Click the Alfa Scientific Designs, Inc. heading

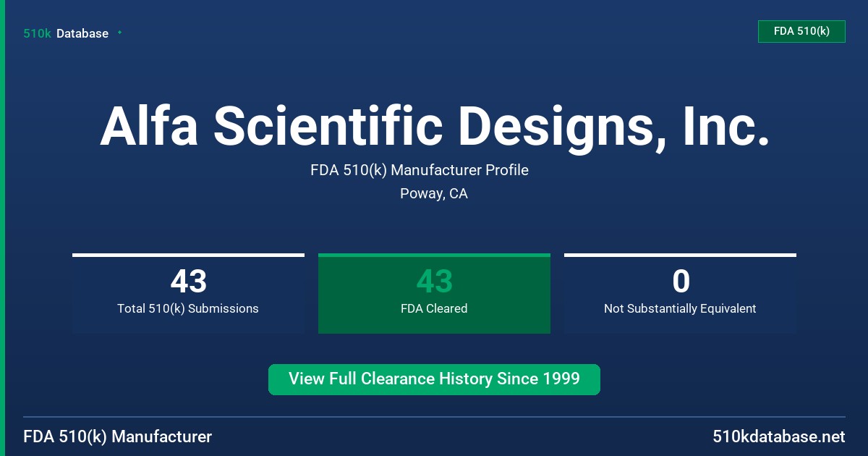coord(434,126)
